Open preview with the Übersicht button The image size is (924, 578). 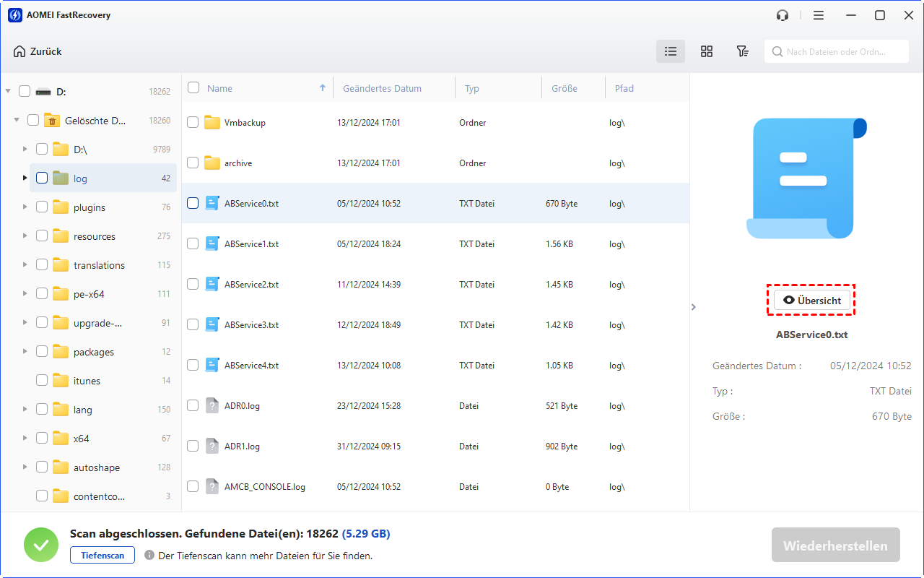811,301
